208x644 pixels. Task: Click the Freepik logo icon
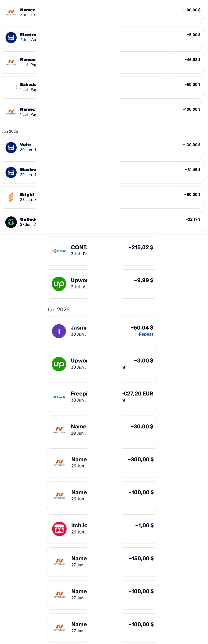[x=59, y=397]
